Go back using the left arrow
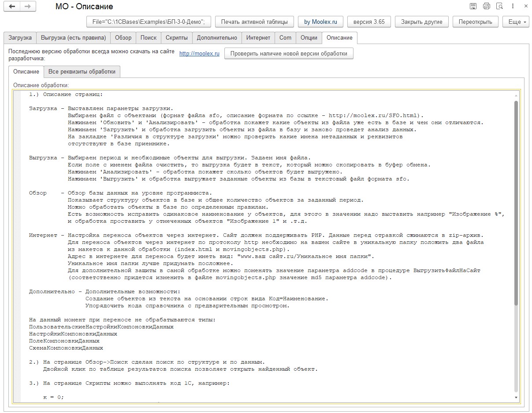532x413 pixels. (x=12, y=7)
